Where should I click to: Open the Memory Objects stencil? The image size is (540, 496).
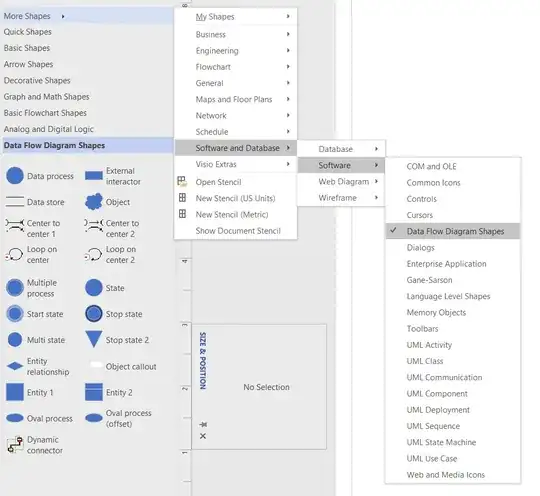[453, 312]
